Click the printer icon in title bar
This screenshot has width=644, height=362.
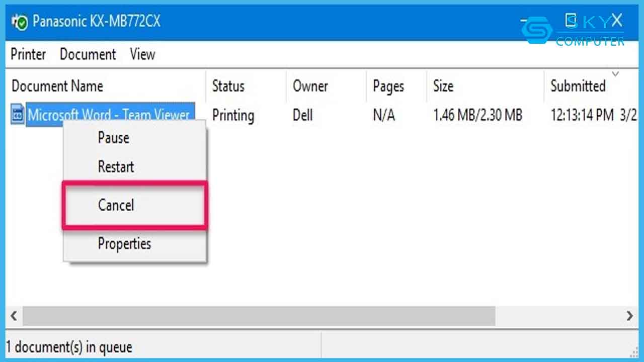20,22
